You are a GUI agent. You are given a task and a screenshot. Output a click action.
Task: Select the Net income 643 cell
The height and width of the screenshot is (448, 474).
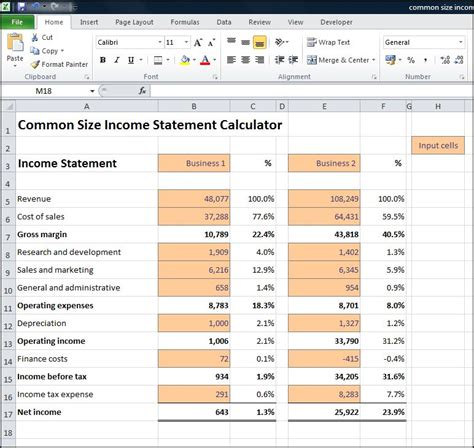(194, 412)
